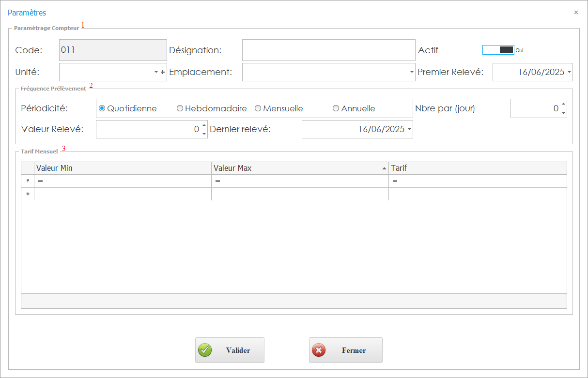The width and height of the screenshot is (588, 378).
Task: Click the green check icon on Valider
Action: [x=205, y=350]
